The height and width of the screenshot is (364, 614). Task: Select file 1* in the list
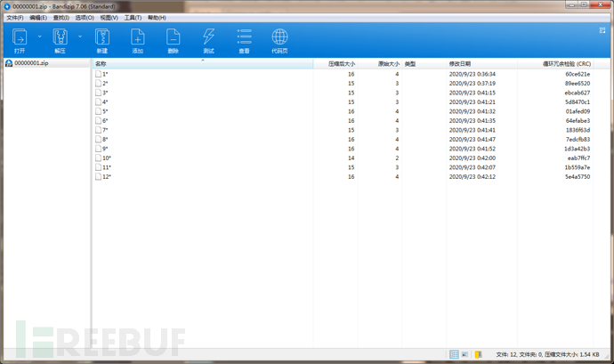tap(105, 74)
